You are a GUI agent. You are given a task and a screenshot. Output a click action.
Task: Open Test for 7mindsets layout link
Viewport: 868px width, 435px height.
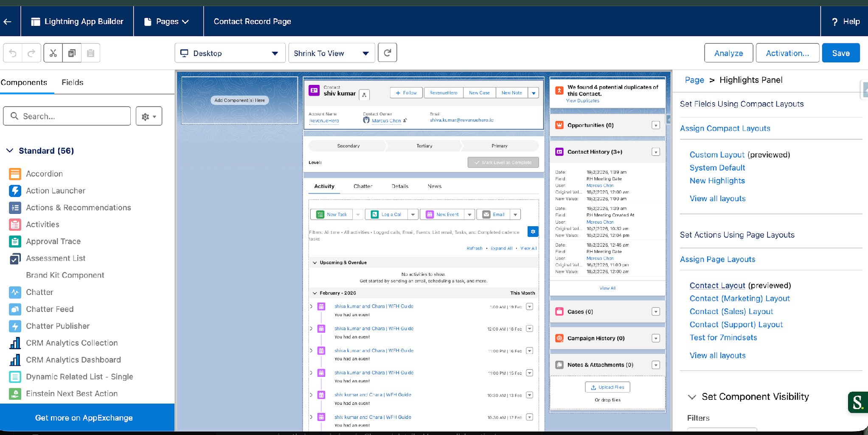[723, 338]
